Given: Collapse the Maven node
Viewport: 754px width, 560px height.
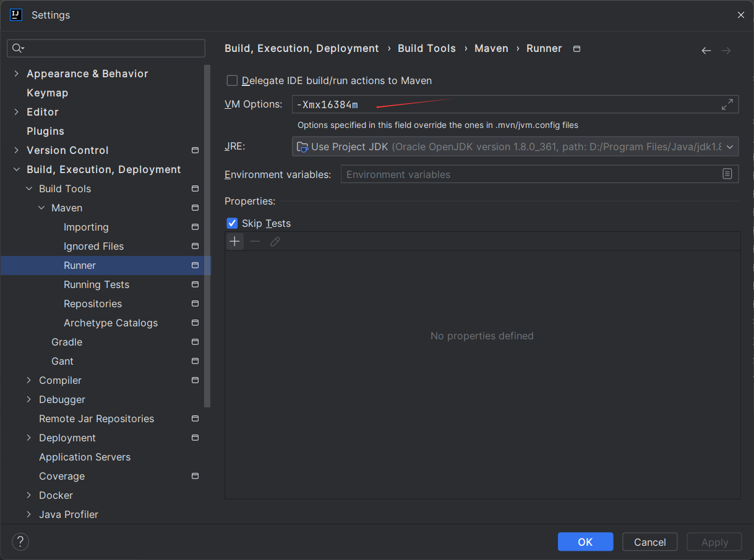Looking at the screenshot, I should pos(41,208).
